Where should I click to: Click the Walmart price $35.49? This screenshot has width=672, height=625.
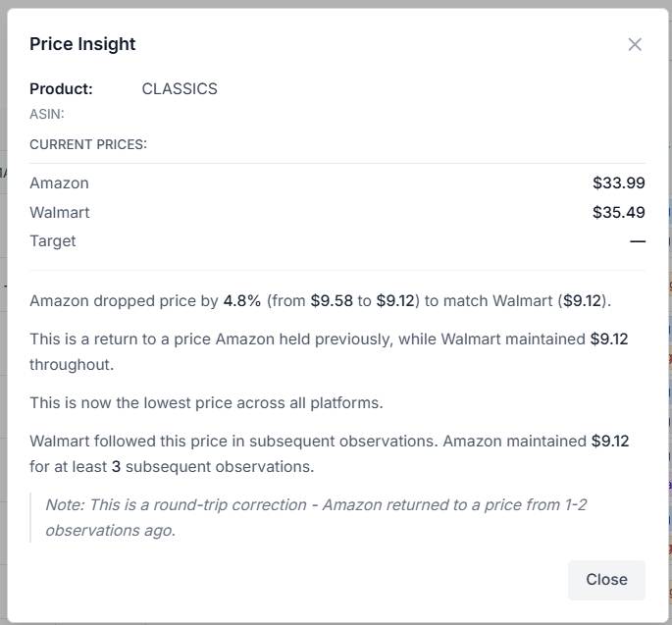pyautogui.click(x=618, y=212)
